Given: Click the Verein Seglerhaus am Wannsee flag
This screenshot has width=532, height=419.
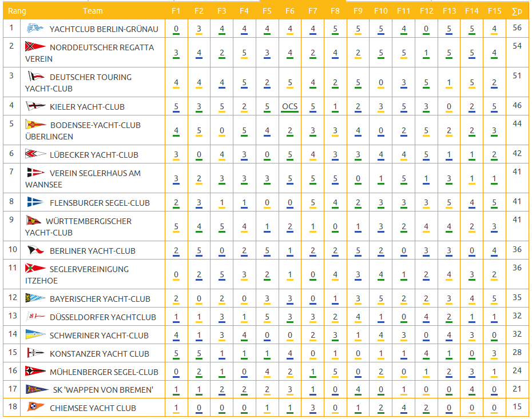Looking at the screenshot, I should click(35, 173).
